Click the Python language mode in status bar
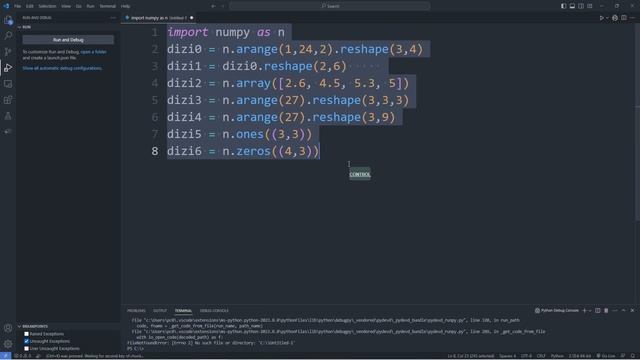Viewport: 640px width, 360px height. (x=557, y=356)
